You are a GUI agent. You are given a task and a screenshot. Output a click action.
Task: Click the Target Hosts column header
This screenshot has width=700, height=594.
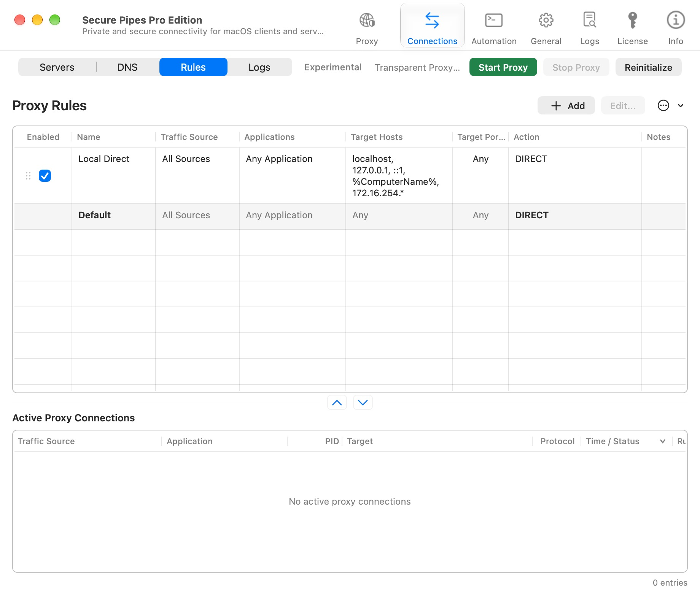(377, 137)
